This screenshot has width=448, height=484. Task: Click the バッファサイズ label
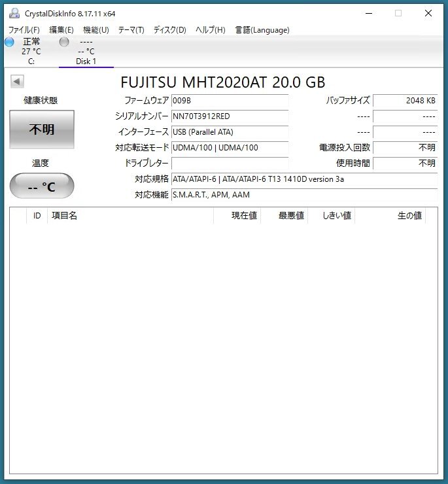click(348, 101)
